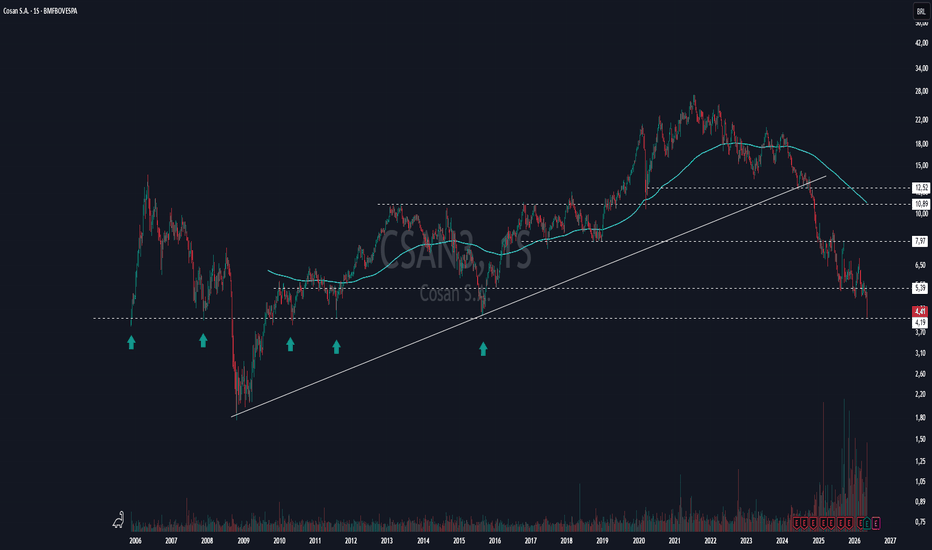Click the 2020 label on time axis
The height and width of the screenshot is (550, 932).
pos(638,541)
